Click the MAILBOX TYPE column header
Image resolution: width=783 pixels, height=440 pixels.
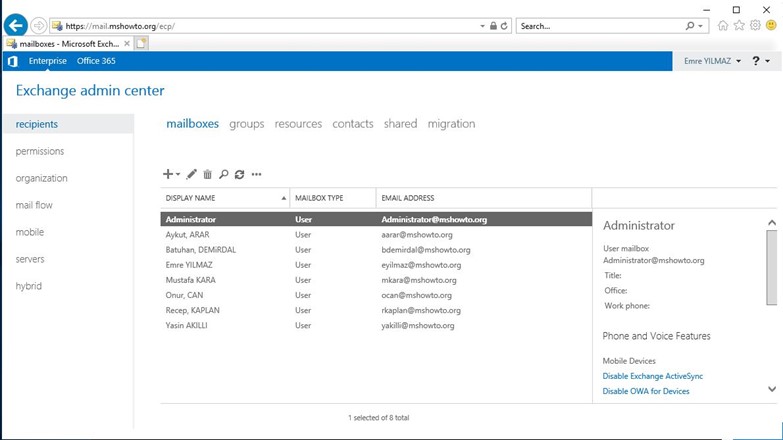point(333,198)
